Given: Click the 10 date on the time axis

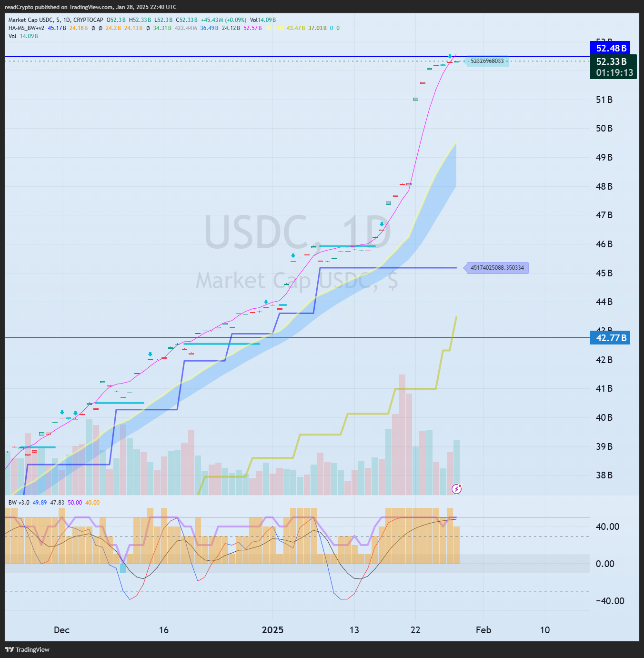Looking at the screenshot, I should 544,630.
